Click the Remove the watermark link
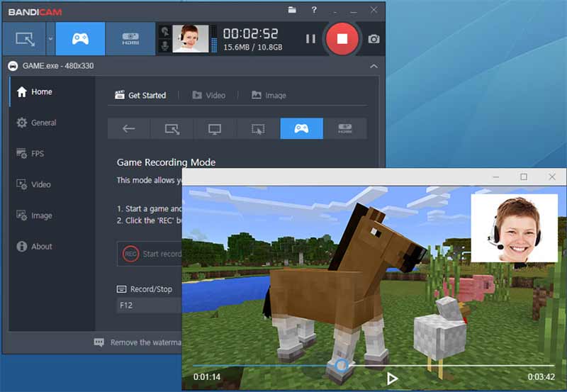This screenshot has width=567, height=392. click(x=146, y=342)
